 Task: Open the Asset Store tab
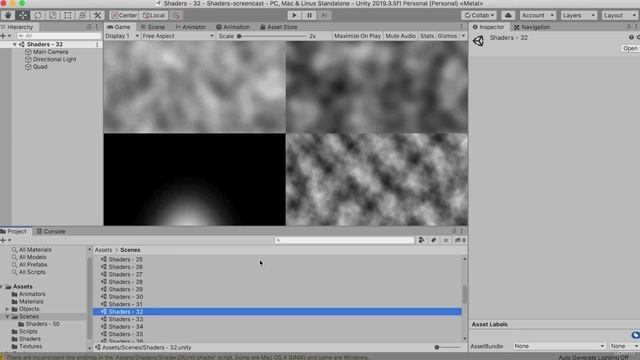278,27
